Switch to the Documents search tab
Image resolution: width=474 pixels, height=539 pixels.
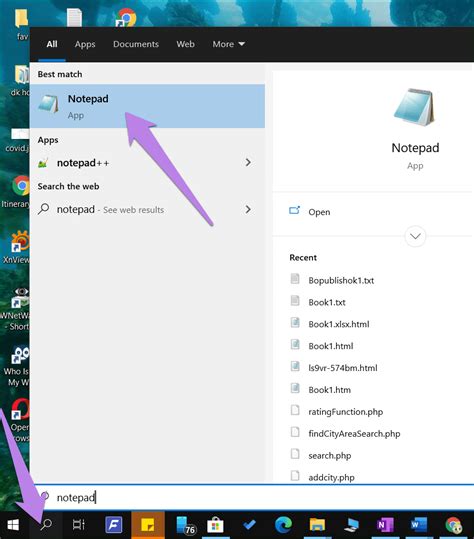tap(136, 44)
